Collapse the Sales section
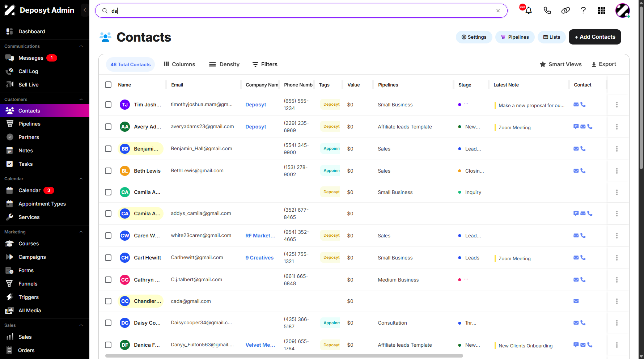Viewport: 644px width, 359px height. (81, 325)
